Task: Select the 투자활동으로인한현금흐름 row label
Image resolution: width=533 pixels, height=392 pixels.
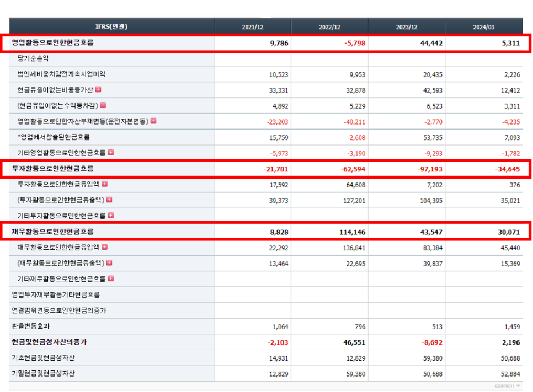Action: pyautogui.click(x=52, y=169)
